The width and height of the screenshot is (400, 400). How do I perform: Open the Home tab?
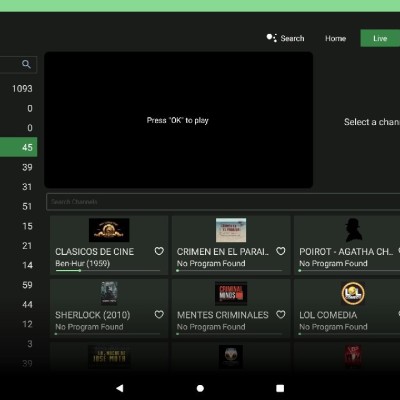(335, 38)
